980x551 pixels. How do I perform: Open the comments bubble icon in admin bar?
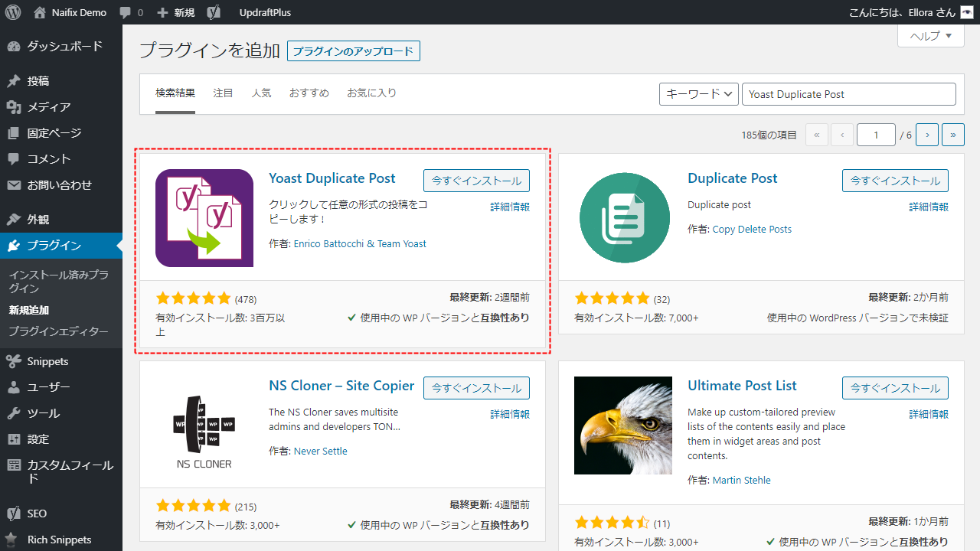click(x=124, y=13)
